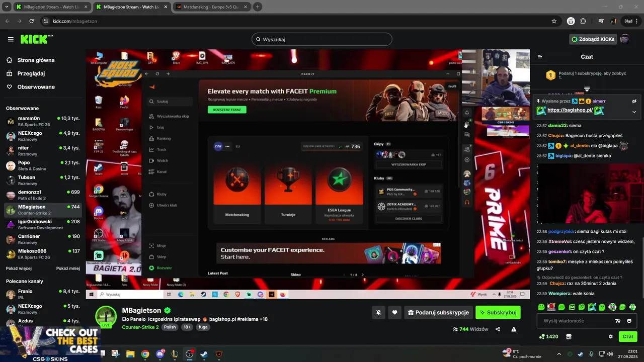The image size is (644, 362).
Task: Send the message with the green Czat button
Action: [628, 336]
